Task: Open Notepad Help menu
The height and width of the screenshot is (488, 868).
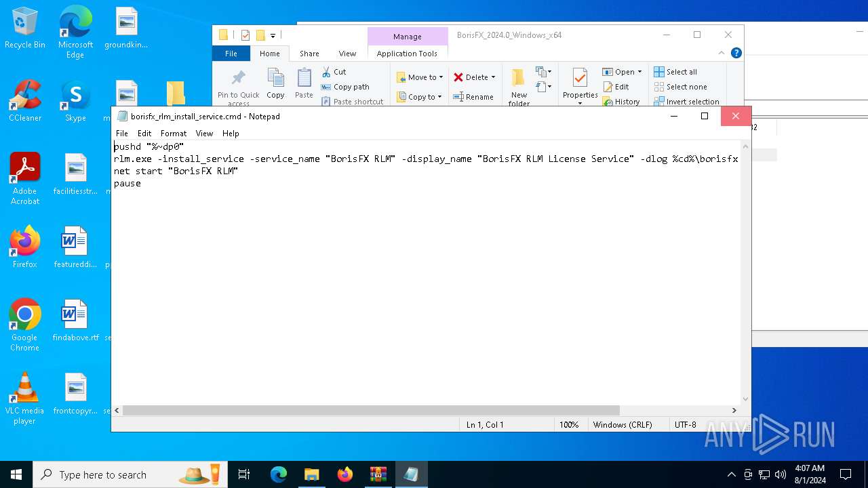Action: click(x=231, y=134)
